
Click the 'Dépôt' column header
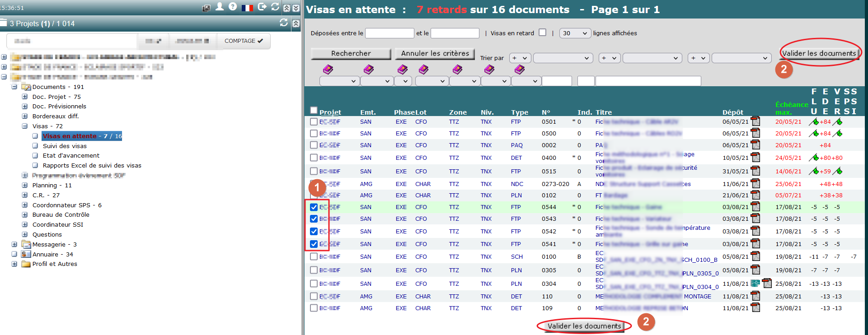pyautogui.click(x=733, y=112)
